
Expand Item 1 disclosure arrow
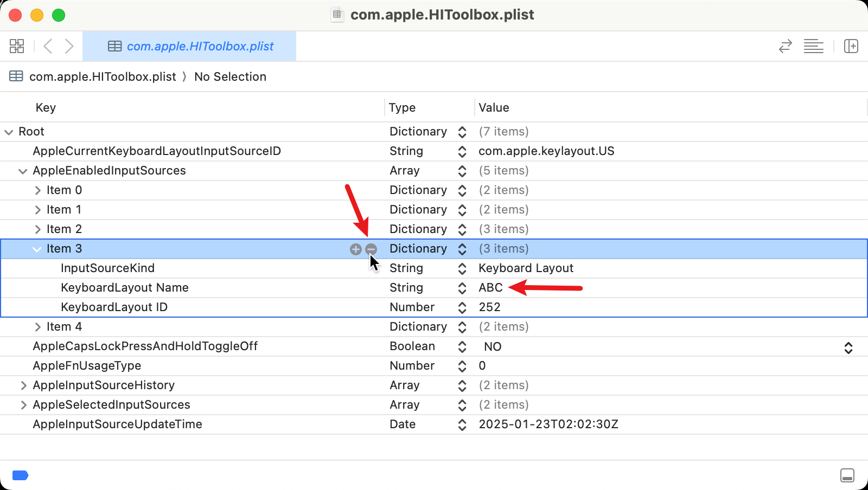[37, 210]
